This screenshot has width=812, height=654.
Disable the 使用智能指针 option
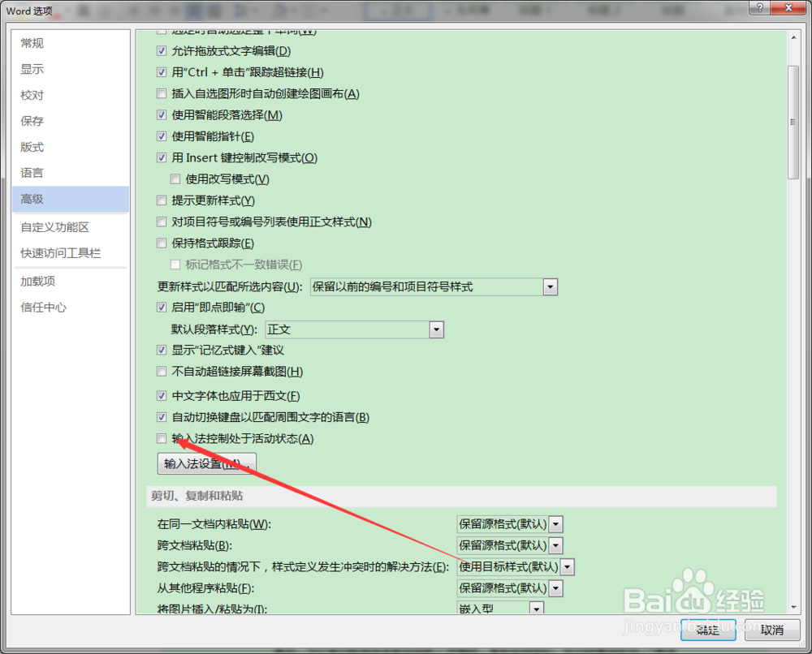coord(161,136)
